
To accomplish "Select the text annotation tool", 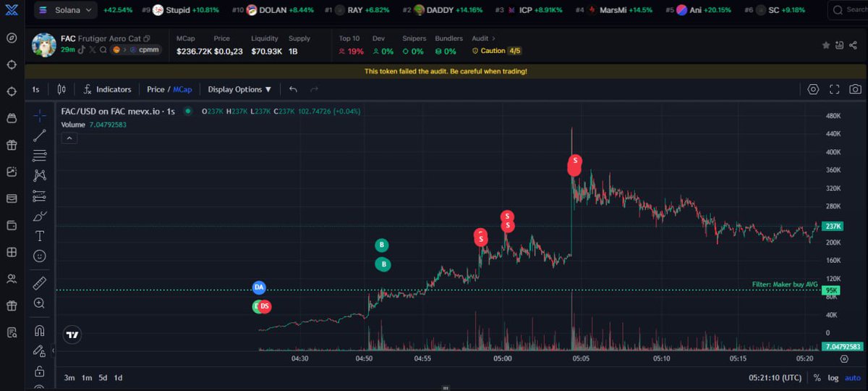I will tap(40, 236).
